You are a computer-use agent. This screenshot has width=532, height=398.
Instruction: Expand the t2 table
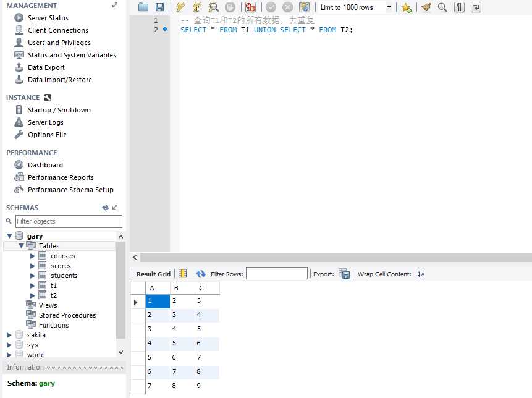[33, 295]
